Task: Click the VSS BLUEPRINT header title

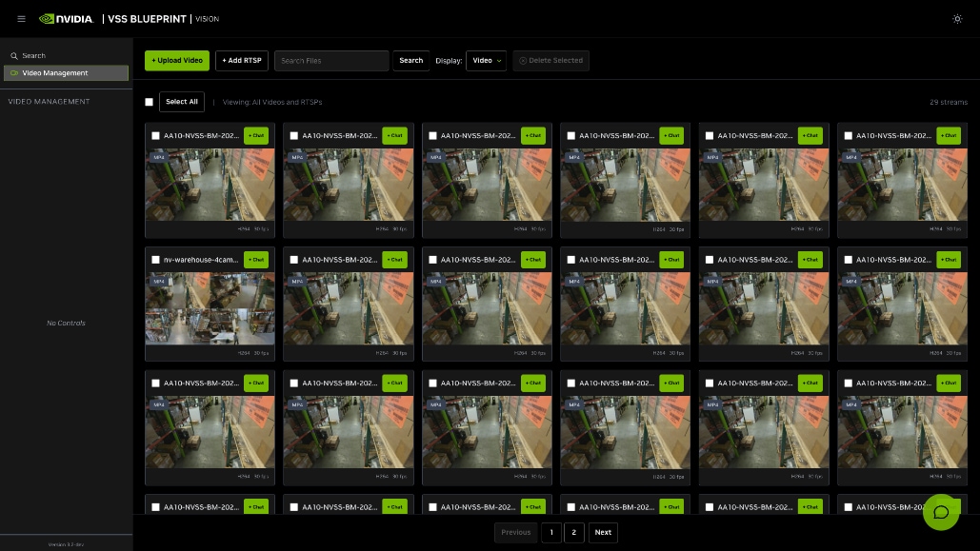Action: [x=147, y=19]
